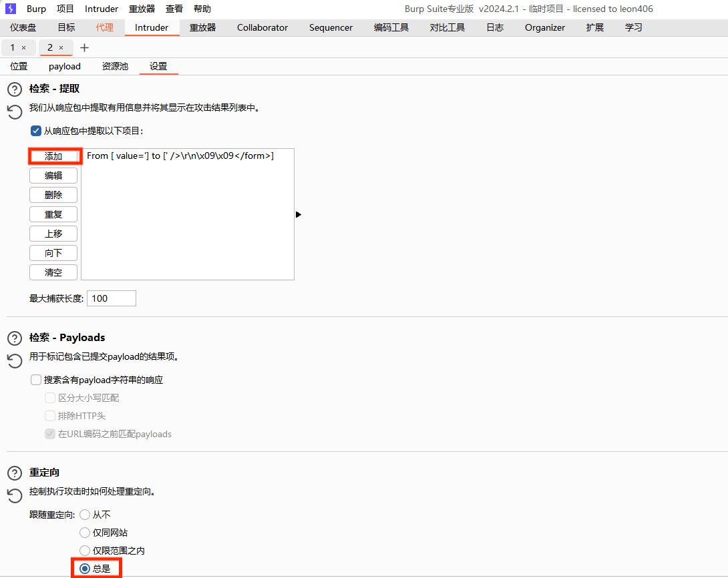Switch to 编码工具 tab

point(391,27)
